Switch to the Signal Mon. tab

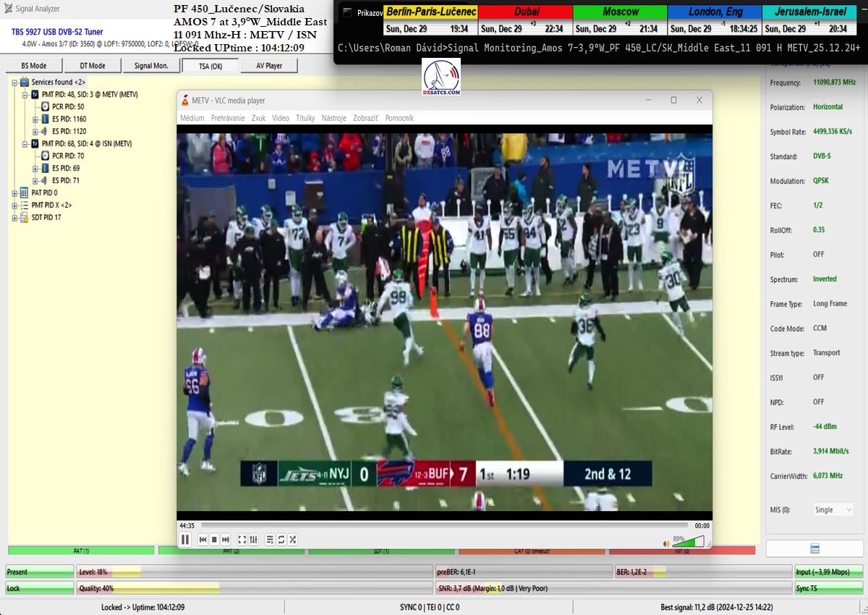151,66
